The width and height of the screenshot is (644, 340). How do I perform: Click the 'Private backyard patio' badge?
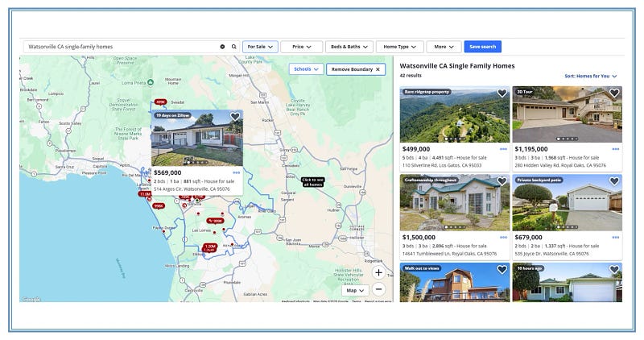tap(539, 180)
